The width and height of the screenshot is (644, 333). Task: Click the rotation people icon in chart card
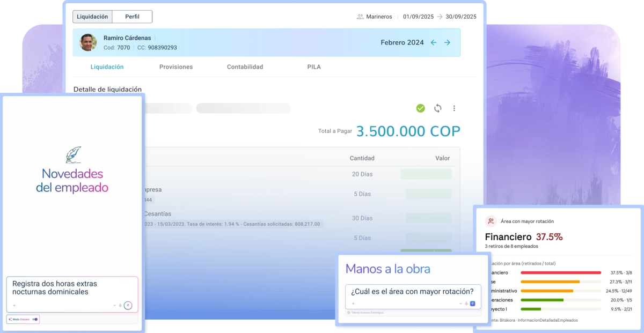pyautogui.click(x=491, y=221)
